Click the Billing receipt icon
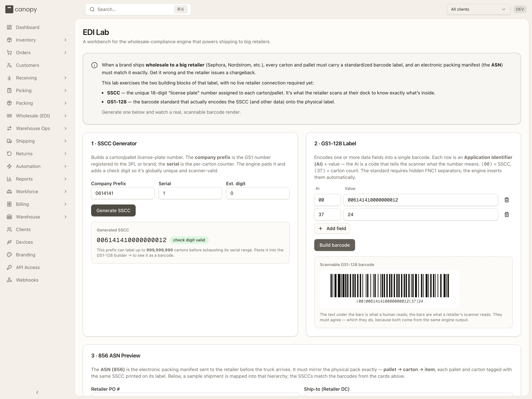Viewport: 532px width, 399px height. 9,204
